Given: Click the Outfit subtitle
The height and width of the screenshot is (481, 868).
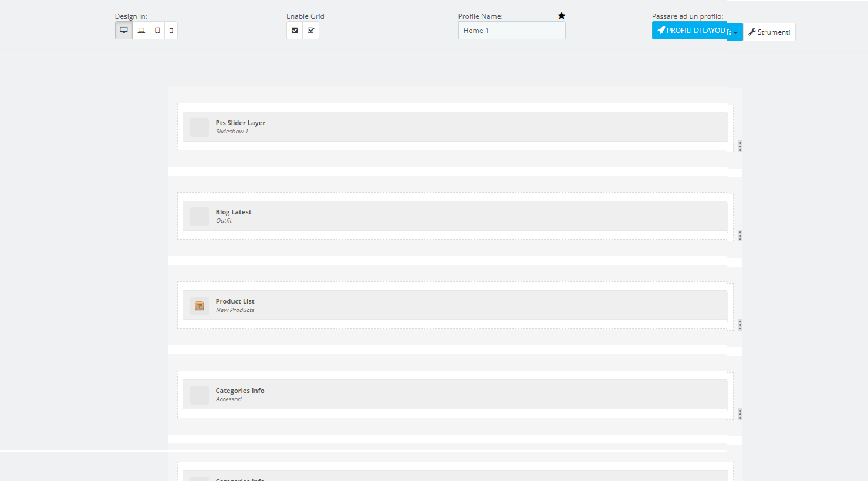Looking at the screenshot, I should tap(224, 221).
